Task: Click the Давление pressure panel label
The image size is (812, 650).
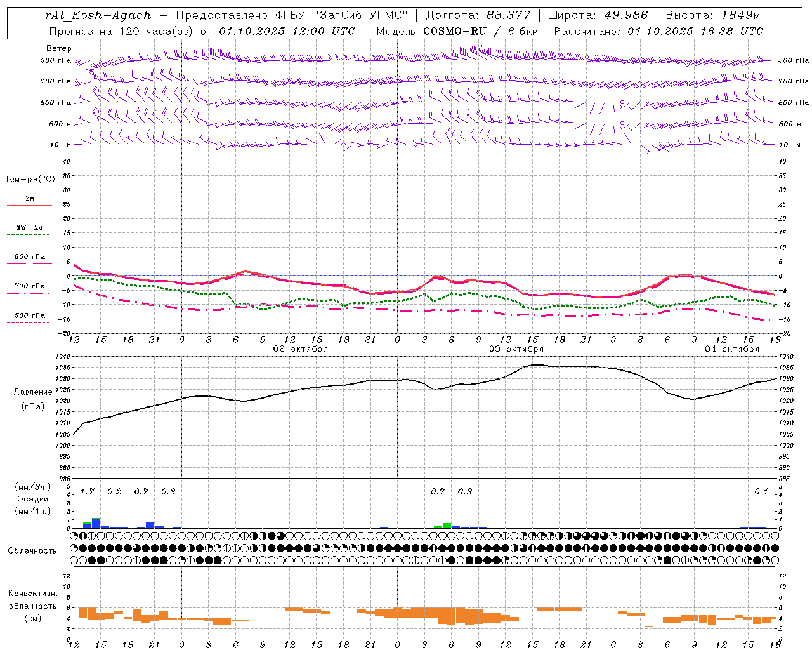Action: click(x=33, y=392)
